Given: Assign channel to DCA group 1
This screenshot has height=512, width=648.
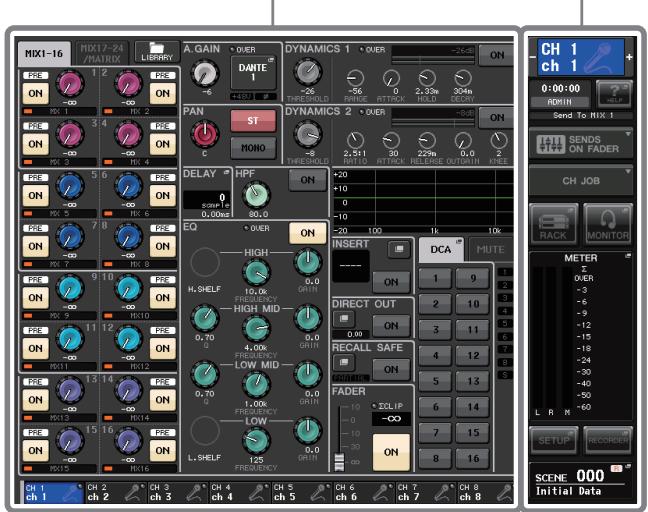Looking at the screenshot, I should click(436, 278).
